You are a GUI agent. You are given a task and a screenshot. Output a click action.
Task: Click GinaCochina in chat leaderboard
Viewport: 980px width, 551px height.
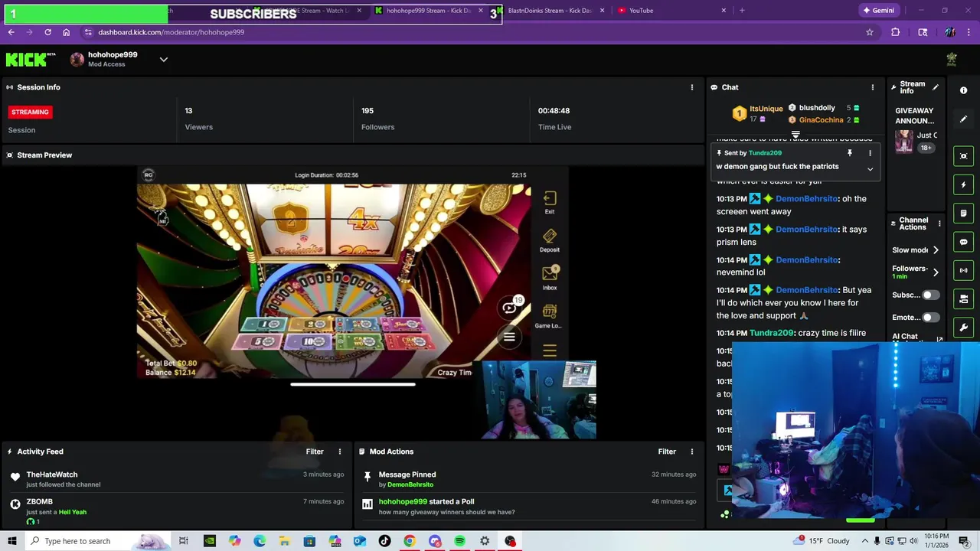(x=821, y=120)
